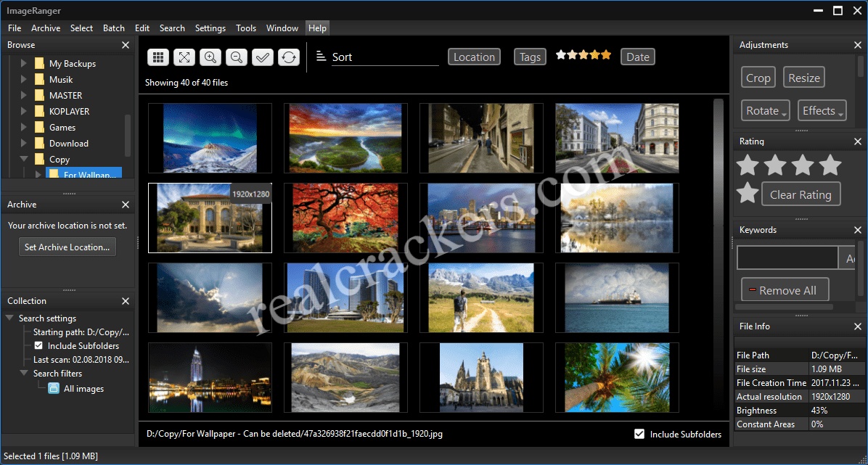Select the palm tree thumbnail

point(617,377)
